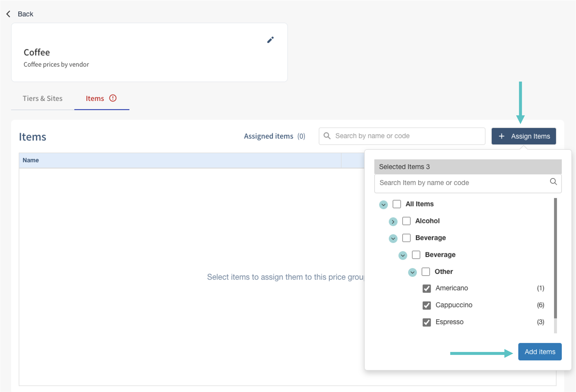Uncheck the Cappuccino checkbox

tap(426, 305)
